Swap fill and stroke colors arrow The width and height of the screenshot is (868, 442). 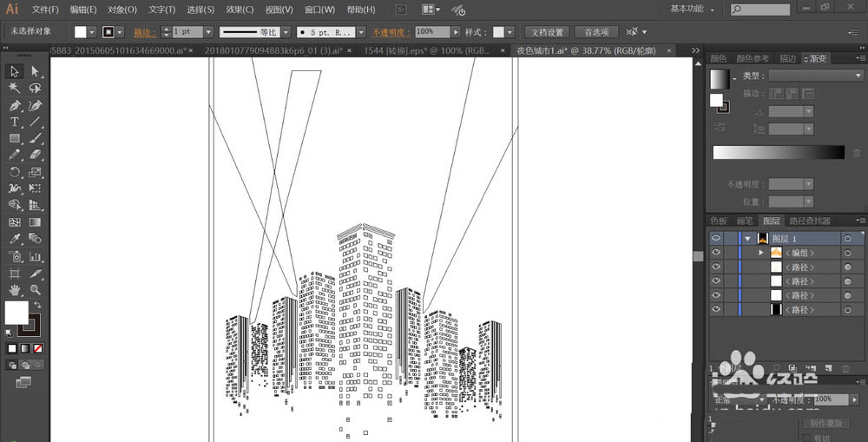point(37,305)
